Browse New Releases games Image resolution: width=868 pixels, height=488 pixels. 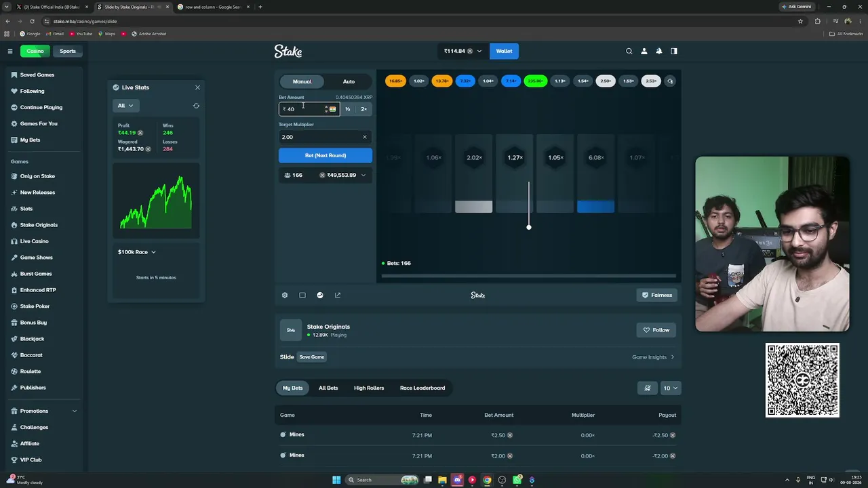point(37,192)
